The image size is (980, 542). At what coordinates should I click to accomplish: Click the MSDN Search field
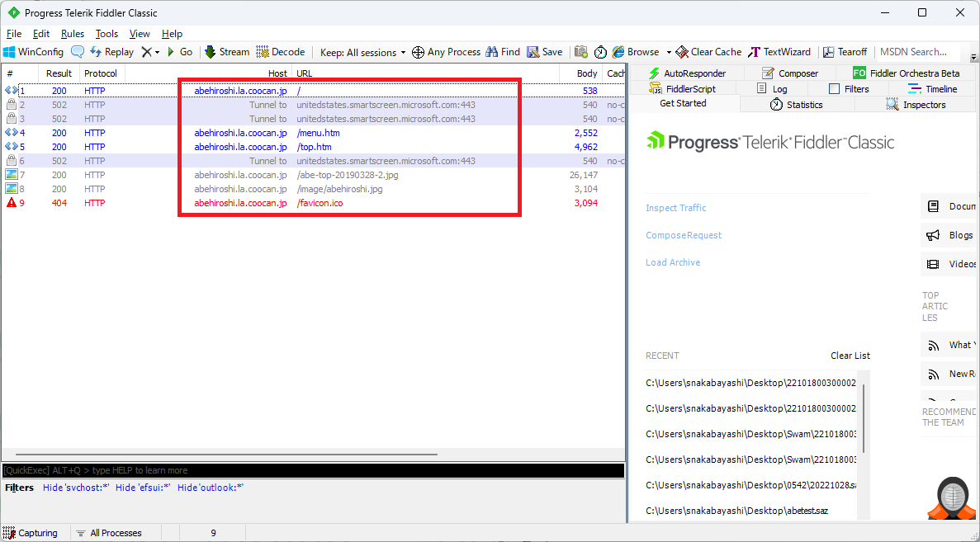(x=920, y=52)
